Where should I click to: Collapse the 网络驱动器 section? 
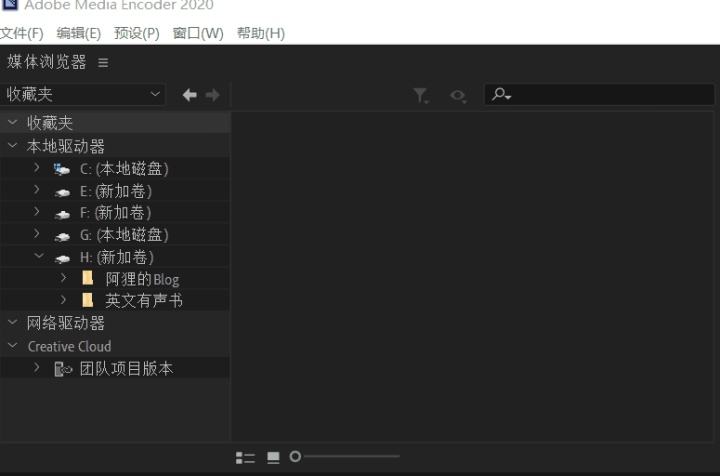[x=13, y=322]
